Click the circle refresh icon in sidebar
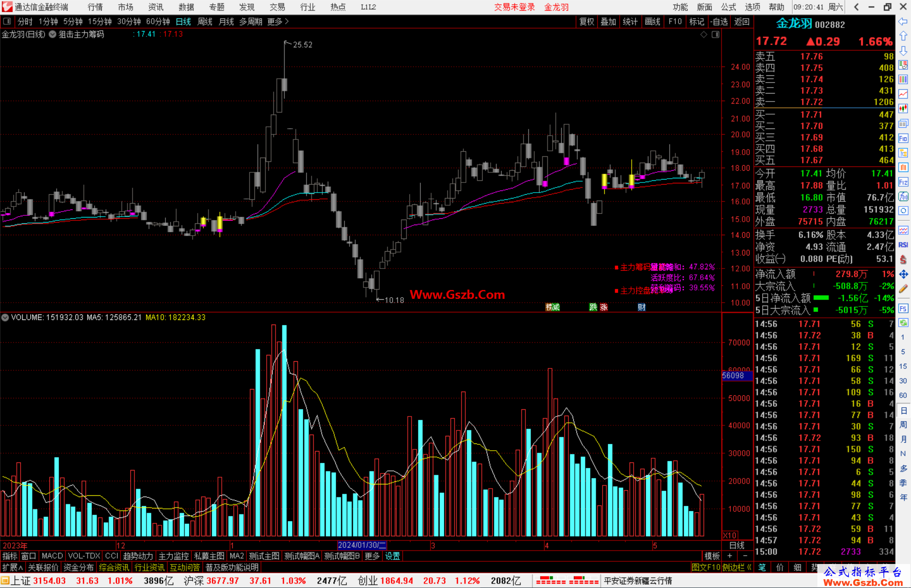The image size is (911, 588). pos(903,211)
